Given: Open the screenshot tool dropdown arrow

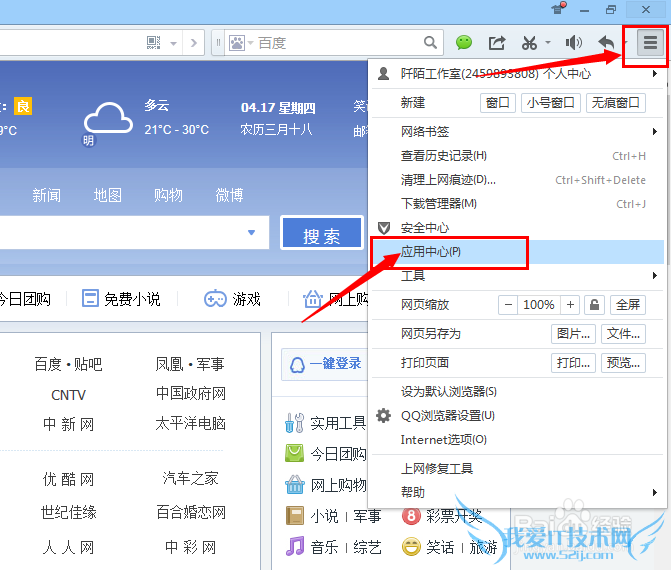Looking at the screenshot, I should tap(548, 43).
